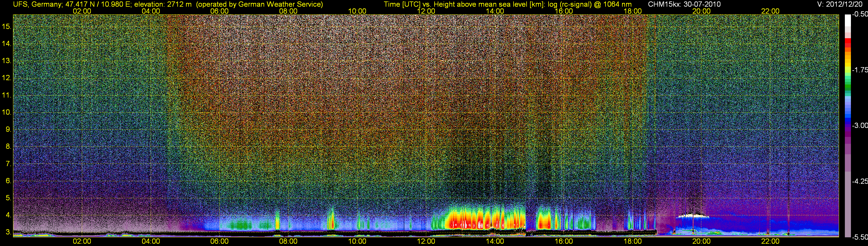
Task: Click the 'log (rc-signal) @ 1064 nm' label
Action: (589, 4)
